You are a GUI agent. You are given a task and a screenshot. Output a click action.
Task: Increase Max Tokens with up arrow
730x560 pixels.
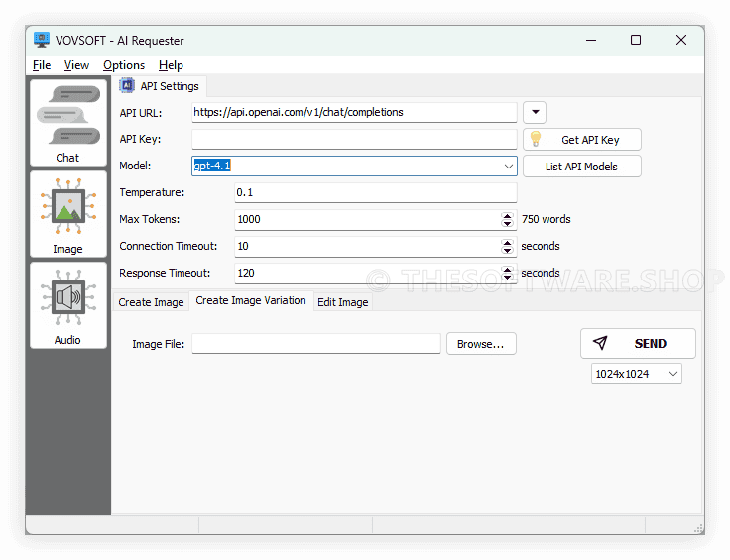tap(507, 215)
